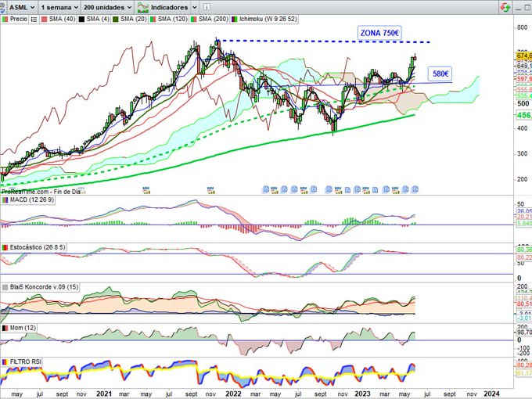Click 'ProRealTime.com - Fin de Día' text
The height and width of the screenshot is (399, 532).
pos(41,192)
